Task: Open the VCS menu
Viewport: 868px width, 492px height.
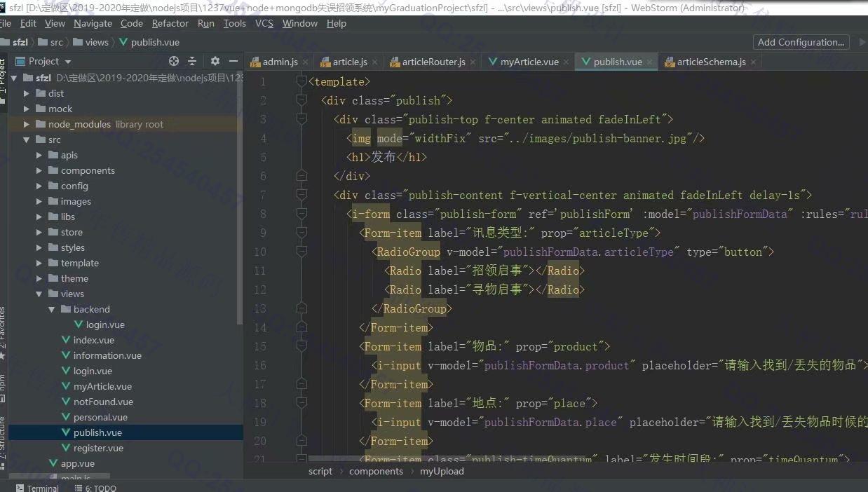Action: click(x=264, y=23)
